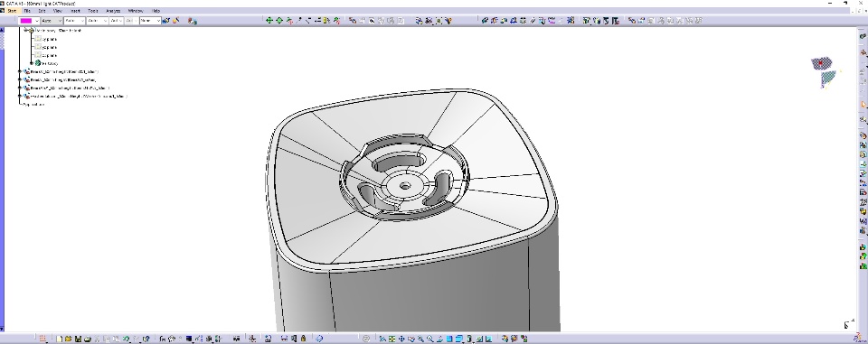This screenshot has width=868, height=344.
Task: Open the first Auto dropdown next to color
Action: click(x=52, y=21)
